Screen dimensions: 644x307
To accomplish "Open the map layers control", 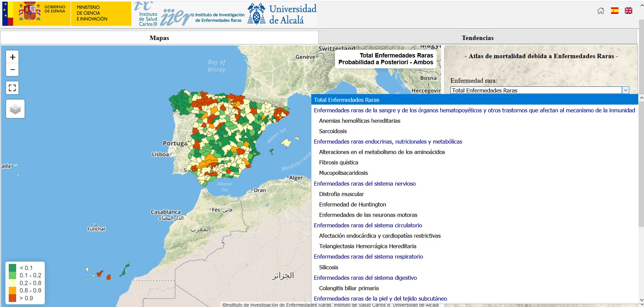I will [x=15, y=109].
